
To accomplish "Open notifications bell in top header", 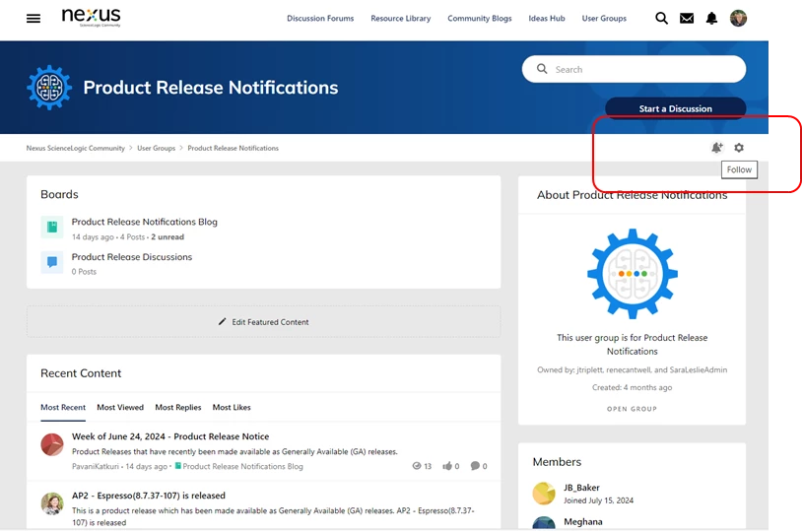I will point(711,19).
